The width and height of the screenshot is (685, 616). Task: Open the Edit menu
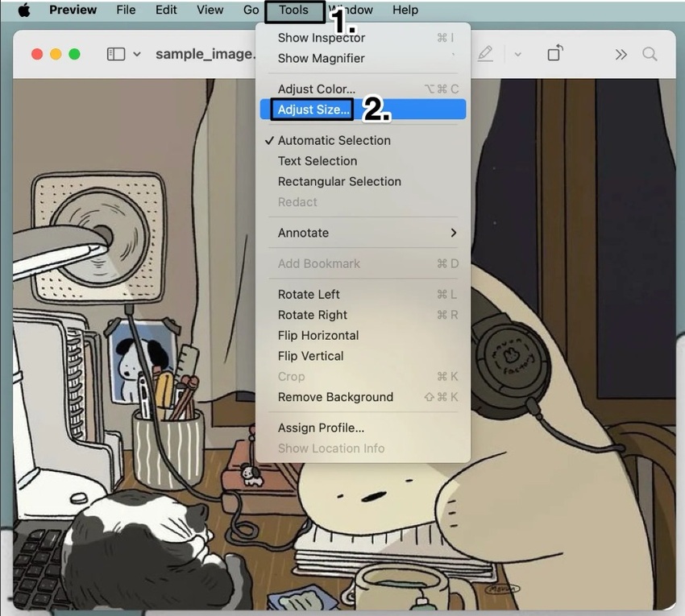coord(166,10)
